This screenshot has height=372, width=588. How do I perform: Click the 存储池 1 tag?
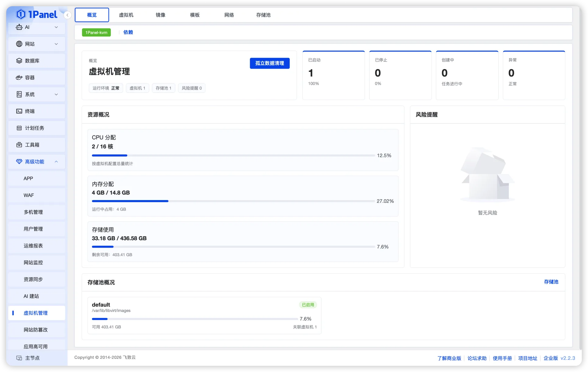pyautogui.click(x=163, y=88)
